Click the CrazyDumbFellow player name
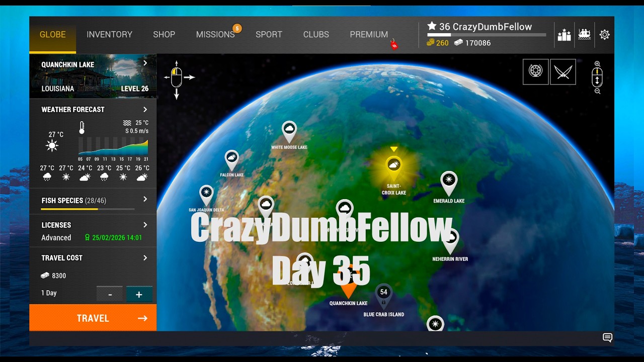This screenshot has width=644, height=362. click(492, 27)
